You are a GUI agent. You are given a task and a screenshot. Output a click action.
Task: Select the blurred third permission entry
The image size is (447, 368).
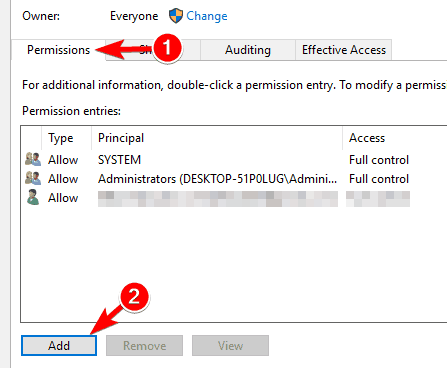pyautogui.click(x=233, y=198)
